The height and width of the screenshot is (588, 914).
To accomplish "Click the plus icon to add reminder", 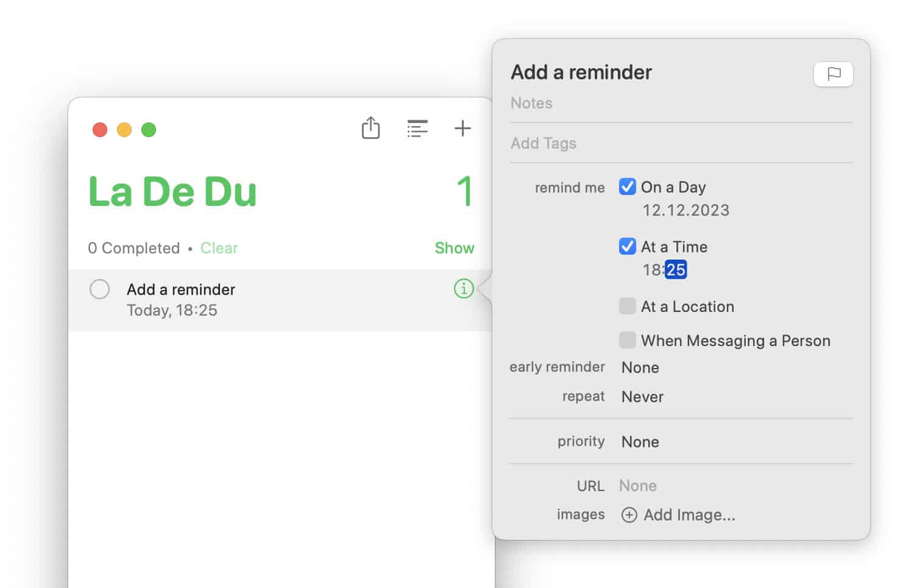I will pos(462,129).
